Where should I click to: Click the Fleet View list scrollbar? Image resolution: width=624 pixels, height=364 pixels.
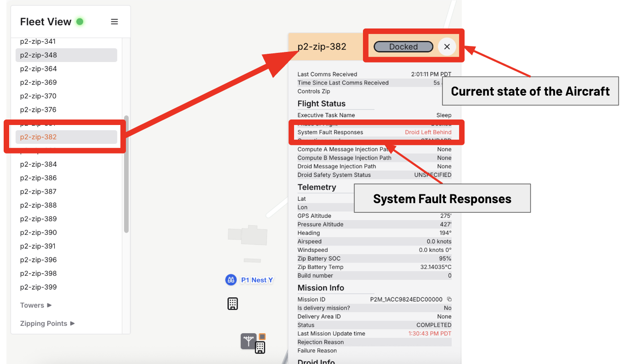click(x=126, y=174)
